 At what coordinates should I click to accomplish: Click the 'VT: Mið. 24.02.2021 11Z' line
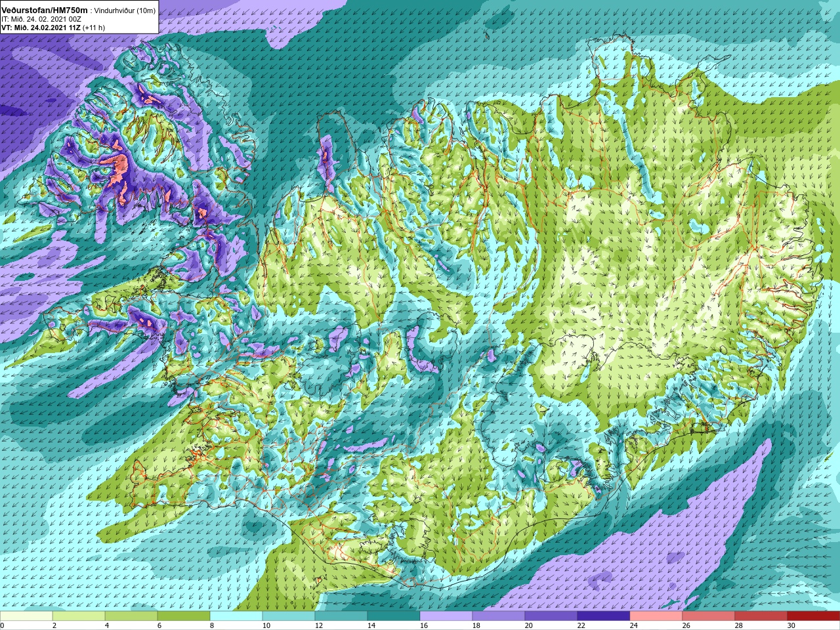click(41, 28)
